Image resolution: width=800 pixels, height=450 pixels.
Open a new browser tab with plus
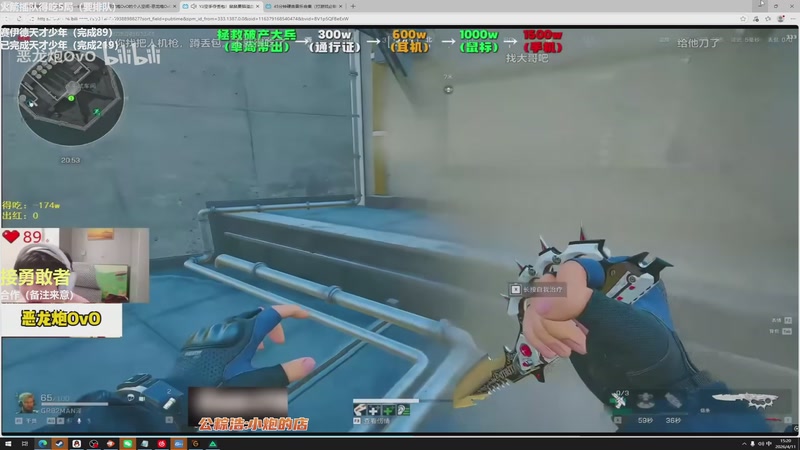pos(353,6)
